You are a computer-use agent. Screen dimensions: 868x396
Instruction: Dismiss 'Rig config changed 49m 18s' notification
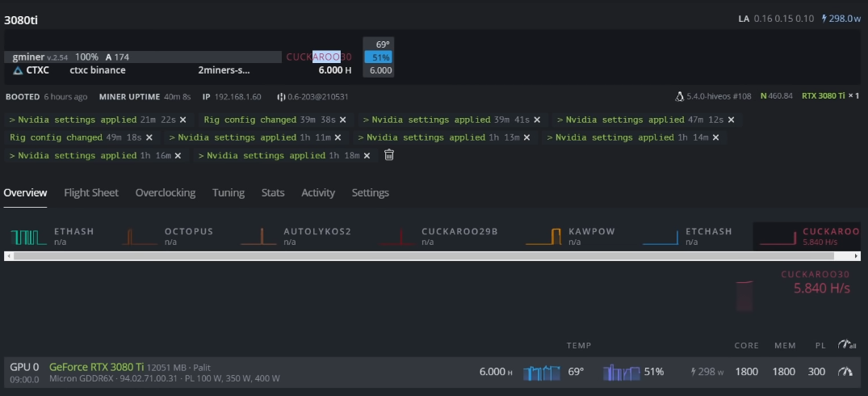(149, 137)
